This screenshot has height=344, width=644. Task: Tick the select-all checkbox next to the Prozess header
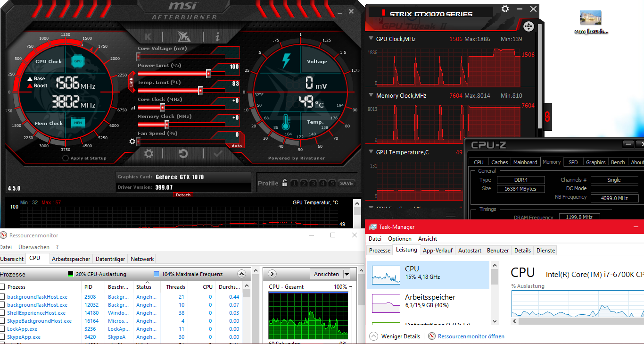coord(2,286)
